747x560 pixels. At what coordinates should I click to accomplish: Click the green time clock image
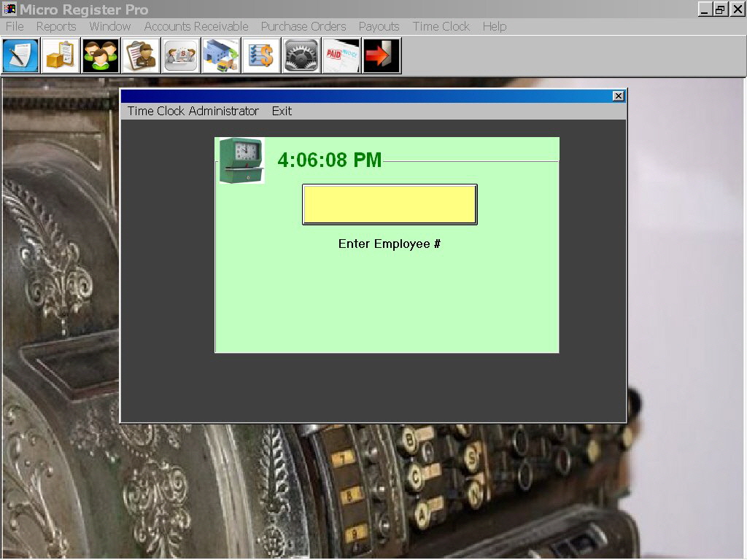click(x=241, y=160)
